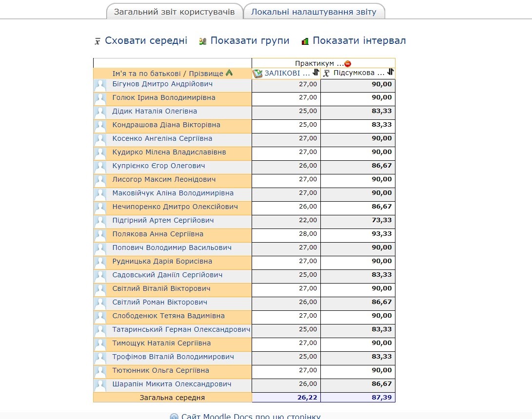Open profile of Світлий Роман Вікторович
The height and width of the screenshot is (419, 532).
tap(160, 302)
